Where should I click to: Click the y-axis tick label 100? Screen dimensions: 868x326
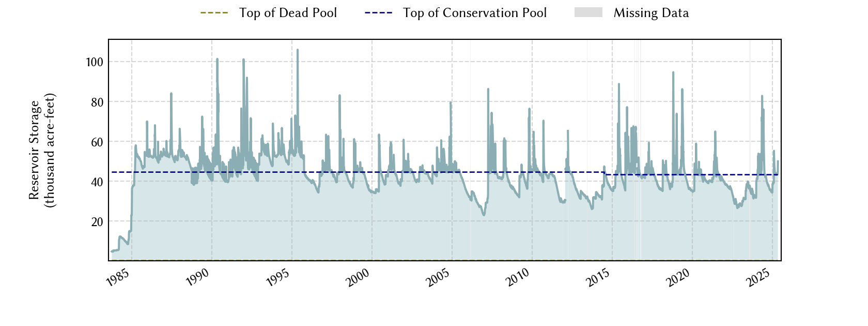click(95, 62)
